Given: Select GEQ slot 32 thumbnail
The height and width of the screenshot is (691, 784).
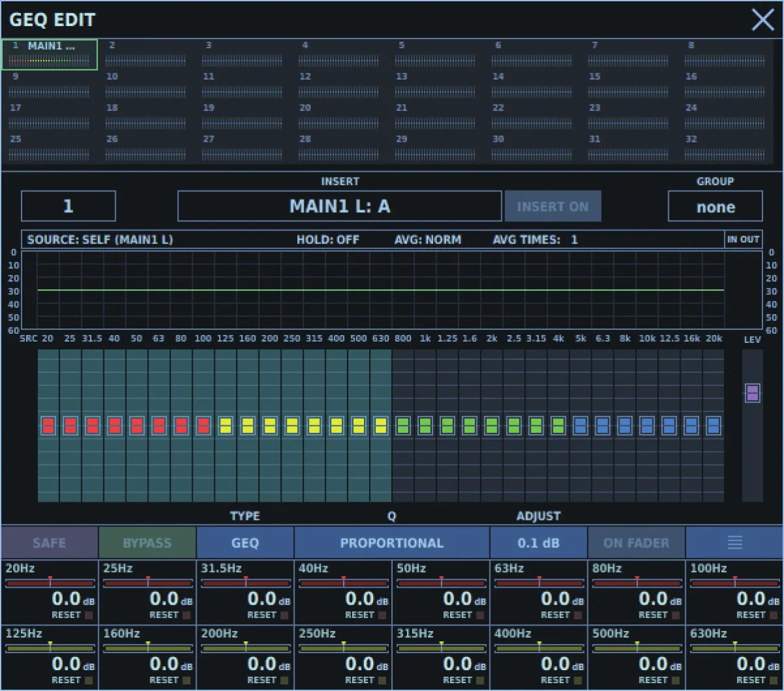Looking at the screenshot, I should pyautogui.click(x=725, y=149).
